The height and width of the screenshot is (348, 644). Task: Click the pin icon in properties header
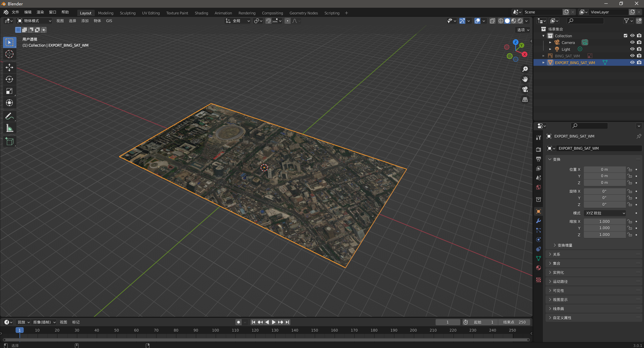click(639, 136)
